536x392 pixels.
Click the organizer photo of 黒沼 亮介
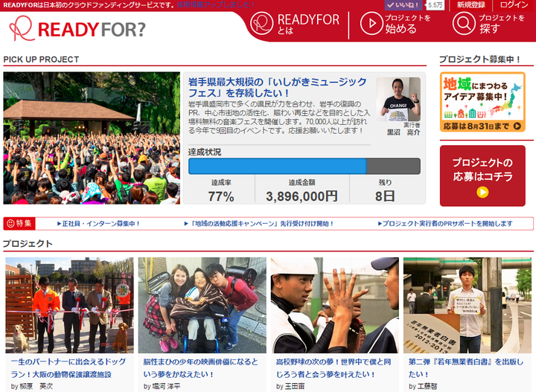click(398, 100)
